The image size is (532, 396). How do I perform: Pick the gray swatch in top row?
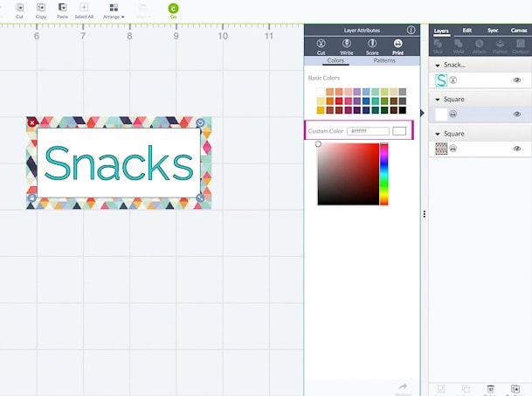coord(403,92)
